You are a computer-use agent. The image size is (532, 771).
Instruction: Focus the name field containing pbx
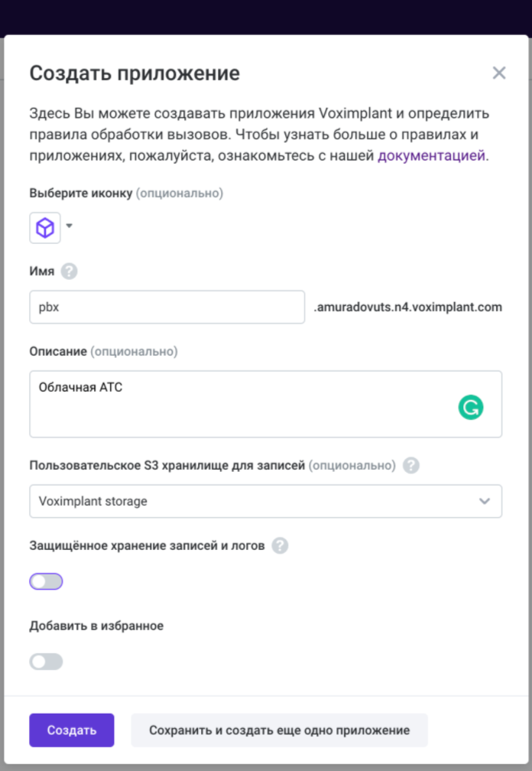coord(167,307)
